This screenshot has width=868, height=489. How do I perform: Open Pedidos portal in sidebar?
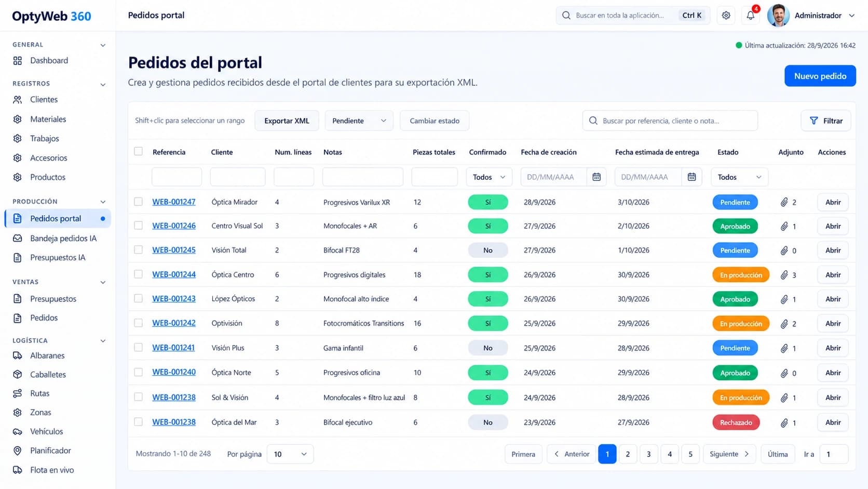(x=58, y=219)
